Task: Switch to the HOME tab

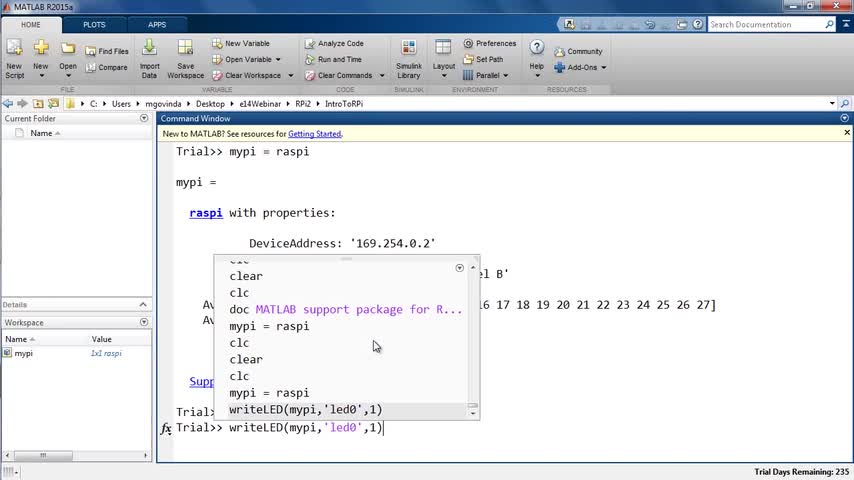Action: pos(31,25)
